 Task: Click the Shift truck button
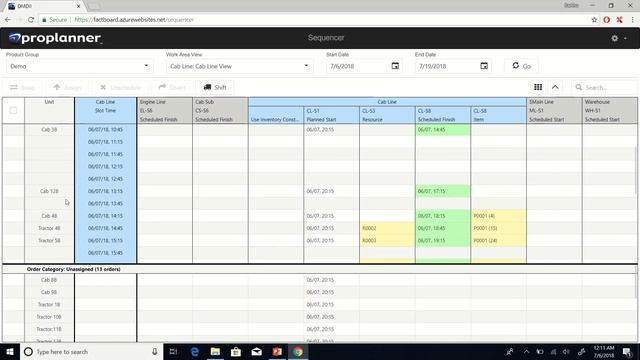click(215, 87)
